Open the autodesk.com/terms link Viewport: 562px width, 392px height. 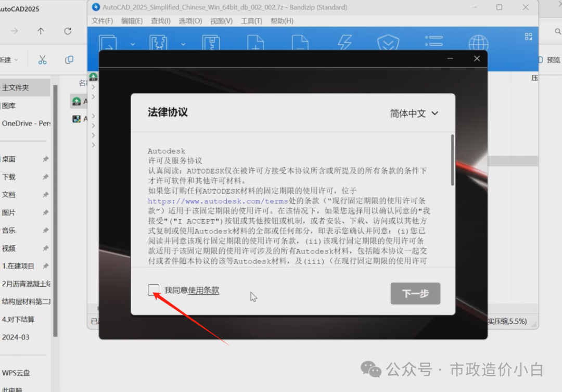coord(218,201)
